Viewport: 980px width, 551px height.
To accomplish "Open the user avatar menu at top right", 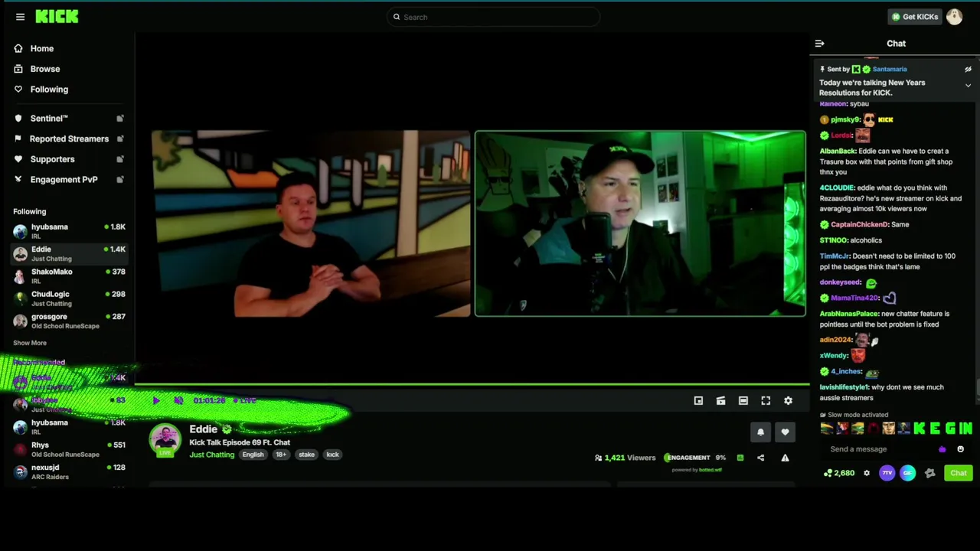I will [x=954, y=17].
